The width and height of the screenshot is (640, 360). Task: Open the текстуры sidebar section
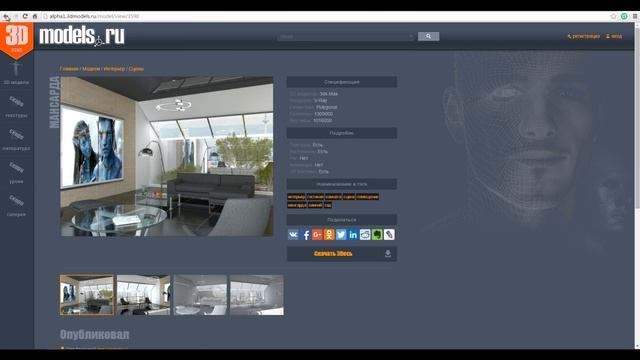point(16,107)
